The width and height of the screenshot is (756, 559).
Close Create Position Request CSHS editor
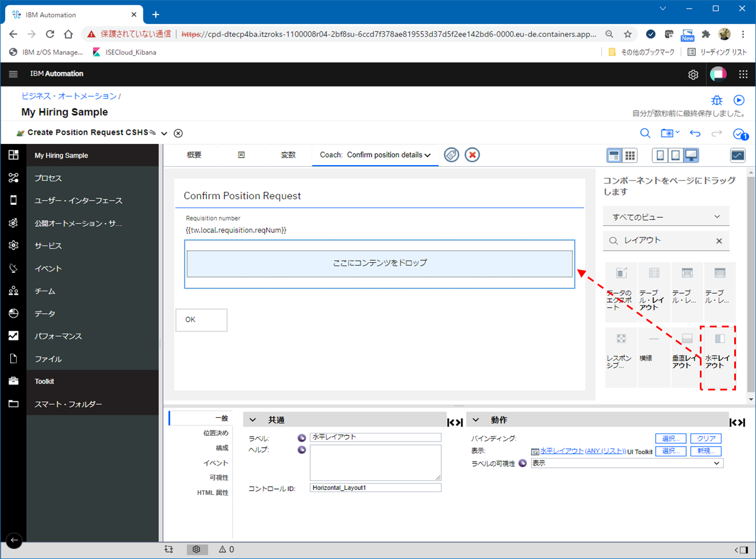click(x=178, y=133)
